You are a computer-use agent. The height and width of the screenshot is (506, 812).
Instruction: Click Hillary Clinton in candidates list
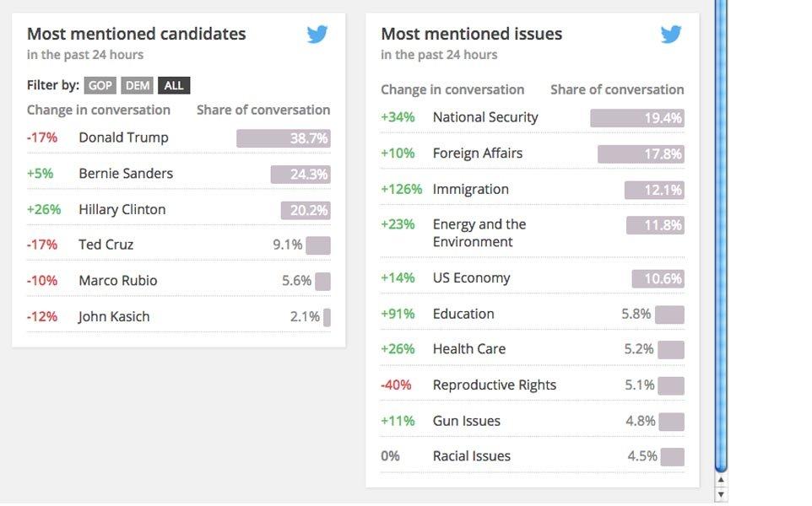[x=122, y=209]
